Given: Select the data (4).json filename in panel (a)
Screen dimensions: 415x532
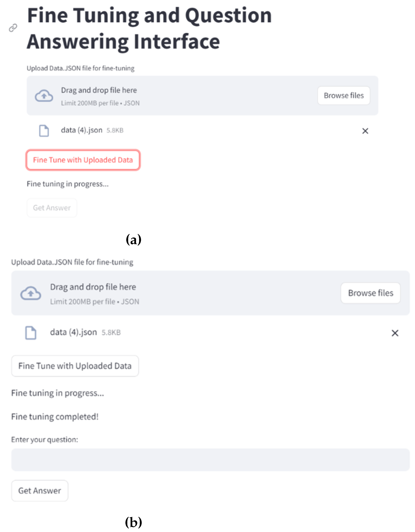Looking at the screenshot, I should pos(82,130).
